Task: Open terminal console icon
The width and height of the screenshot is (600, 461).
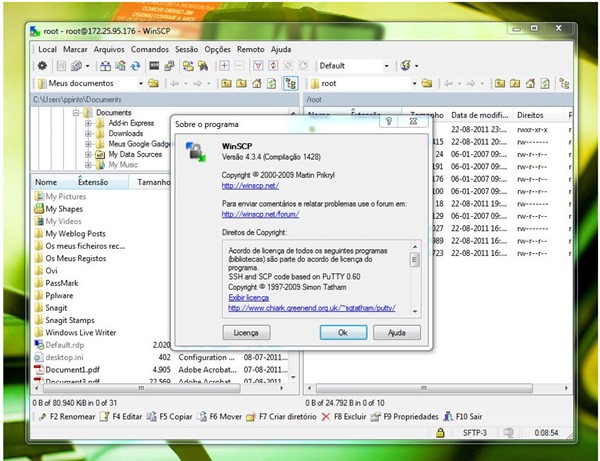Action: point(154,66)
